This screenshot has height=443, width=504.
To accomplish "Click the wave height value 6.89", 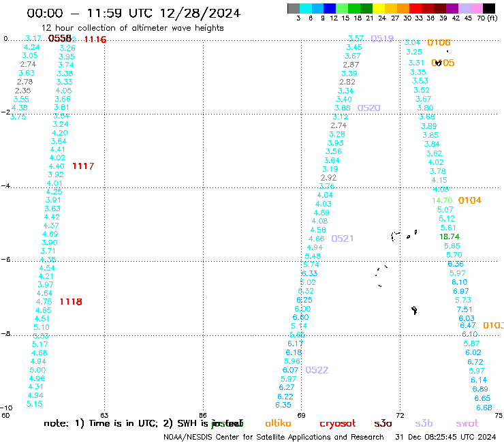I will click(480, 389).
